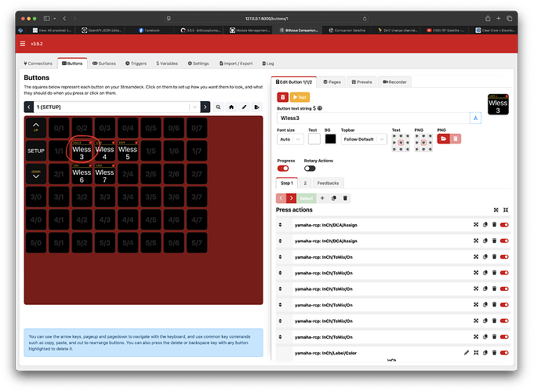Select center in the PNG alignment grid
This screenshot has width=534, height=392.
(x=423, y=143)
